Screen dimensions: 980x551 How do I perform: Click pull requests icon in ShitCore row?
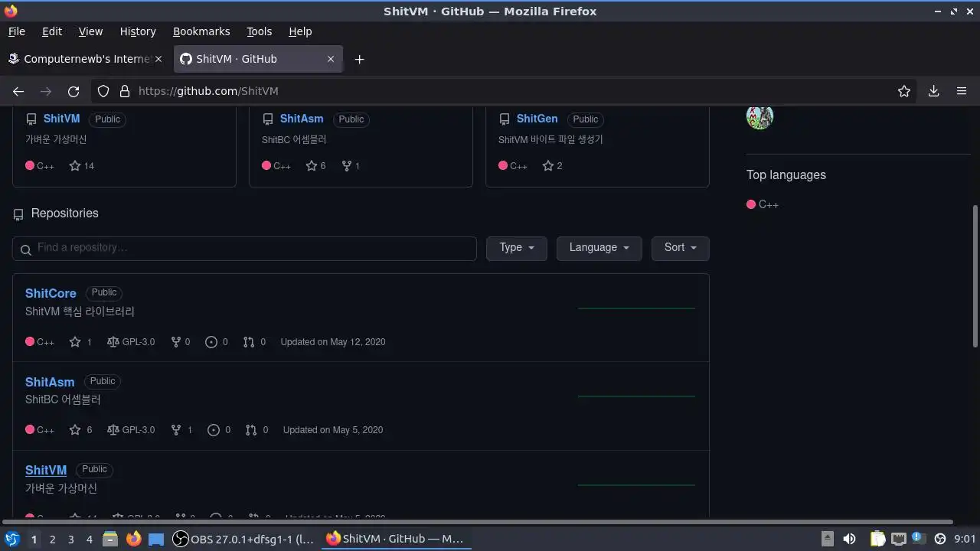(249, 342)
